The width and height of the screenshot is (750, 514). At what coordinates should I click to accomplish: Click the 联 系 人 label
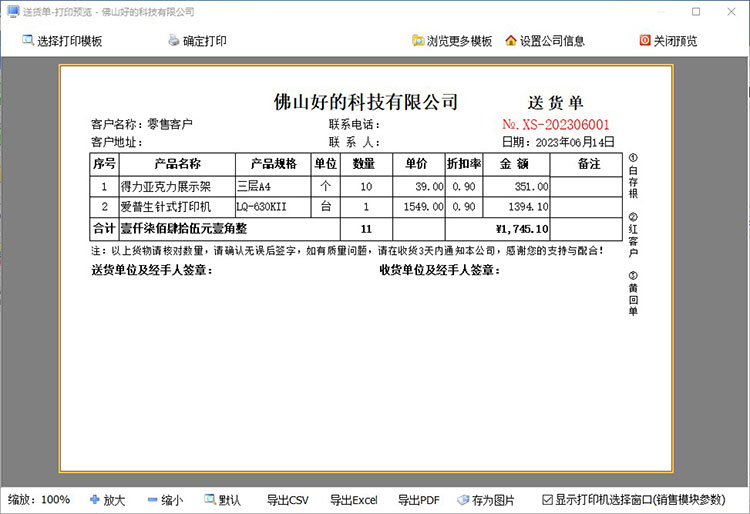point(354,142)
